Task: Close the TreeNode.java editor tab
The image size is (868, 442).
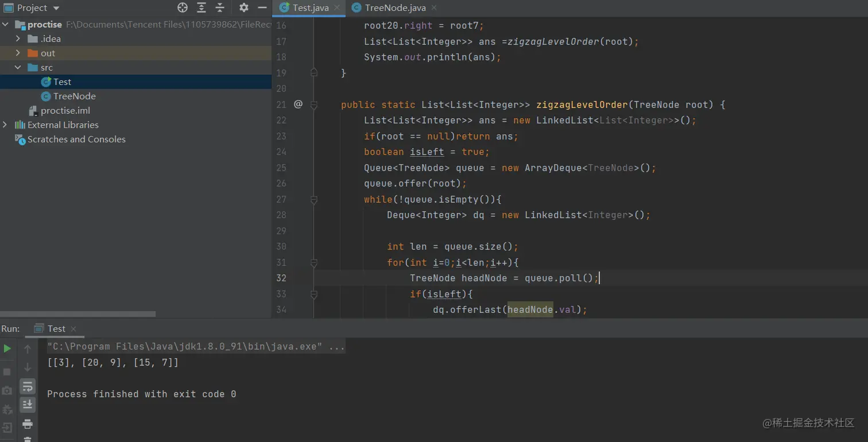Action: (433, 7)
